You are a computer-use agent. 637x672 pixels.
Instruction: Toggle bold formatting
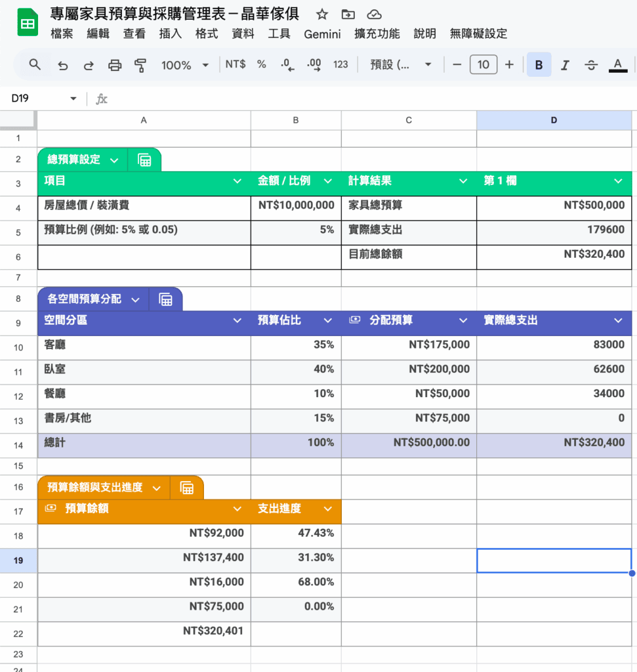point(539,65)
